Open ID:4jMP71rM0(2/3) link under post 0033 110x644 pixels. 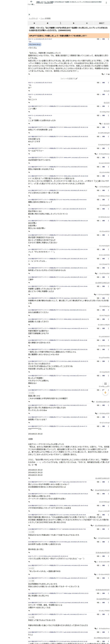[x=102, y=478]
